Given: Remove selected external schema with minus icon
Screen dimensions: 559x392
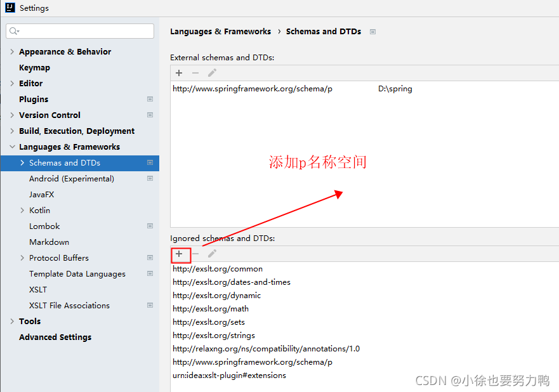Looking at the screenshot, I should pyautogui.click(x=195, y=73).
